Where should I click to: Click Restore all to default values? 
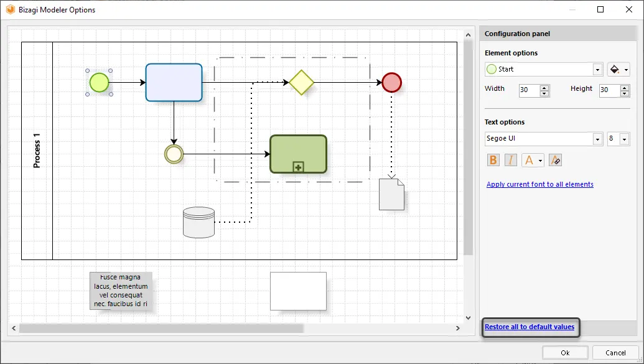pos(530,327)
